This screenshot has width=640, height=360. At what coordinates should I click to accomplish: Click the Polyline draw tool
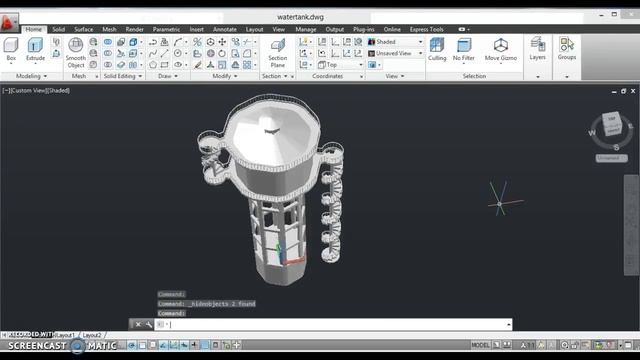[x=153, y=42]
